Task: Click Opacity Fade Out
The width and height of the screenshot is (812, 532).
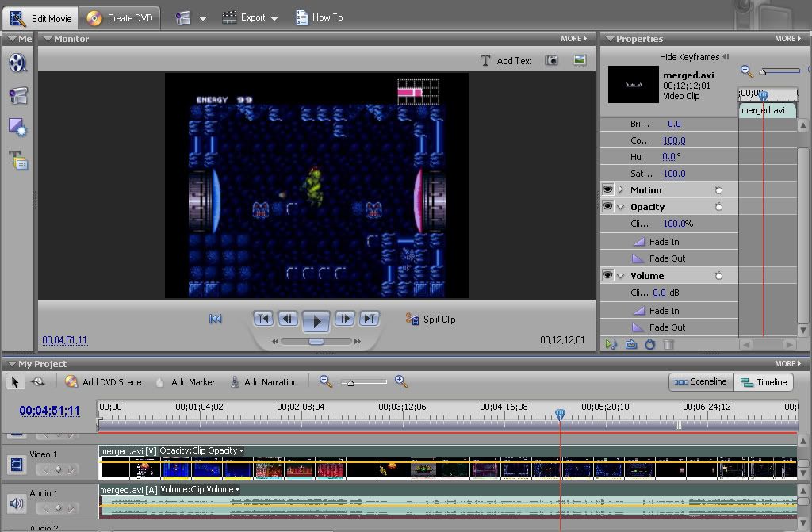Action: point(659,258)
